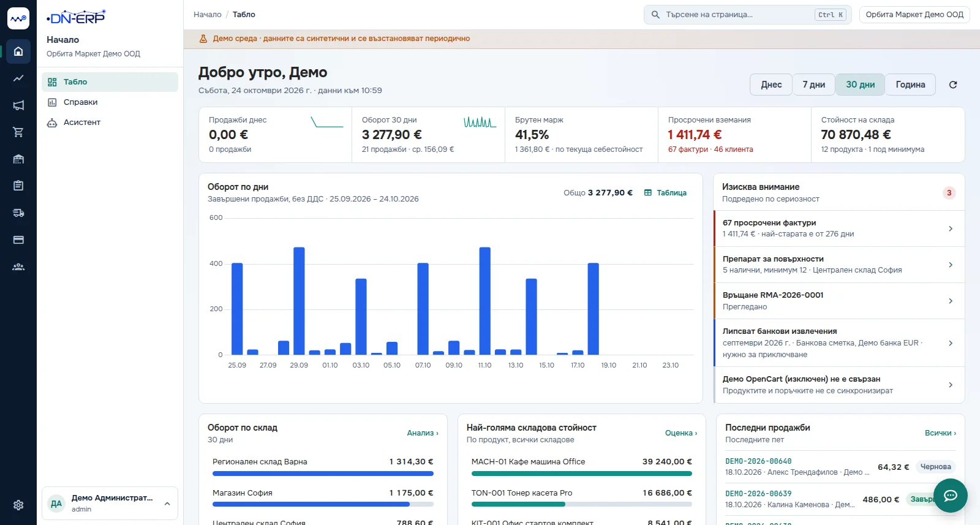The image size is (980, 525).
Task: Click the 3 alerts badge
Action: pos(949,193)
